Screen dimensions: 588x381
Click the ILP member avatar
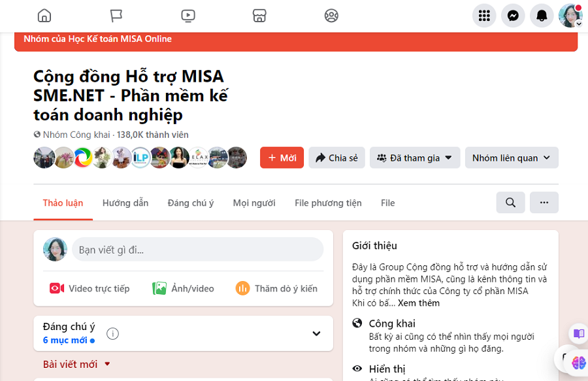click(x=140, y=157)
